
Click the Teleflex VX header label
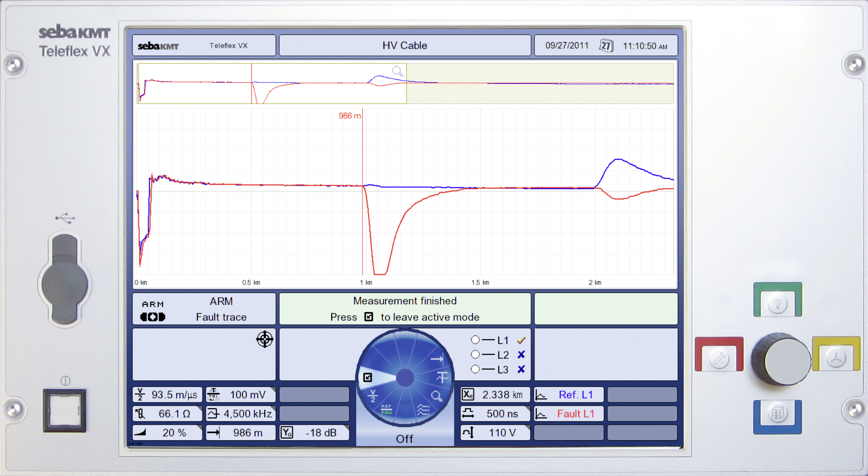tap(229, 45)
